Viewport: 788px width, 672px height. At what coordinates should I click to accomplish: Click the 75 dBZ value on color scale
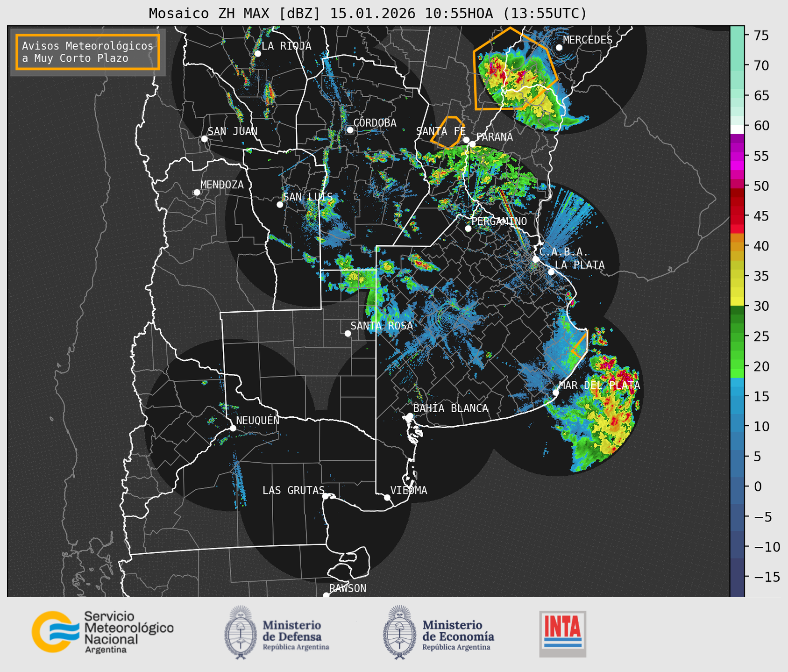point(761,36)
